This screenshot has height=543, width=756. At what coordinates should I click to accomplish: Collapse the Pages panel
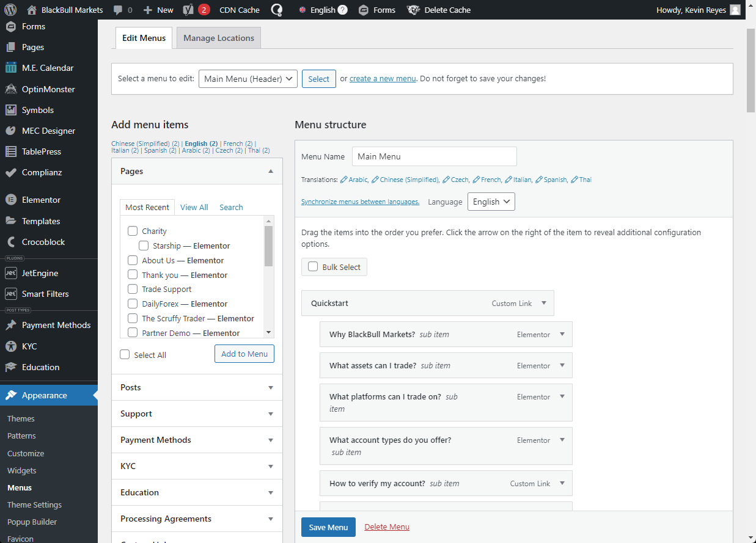(271, 172)
